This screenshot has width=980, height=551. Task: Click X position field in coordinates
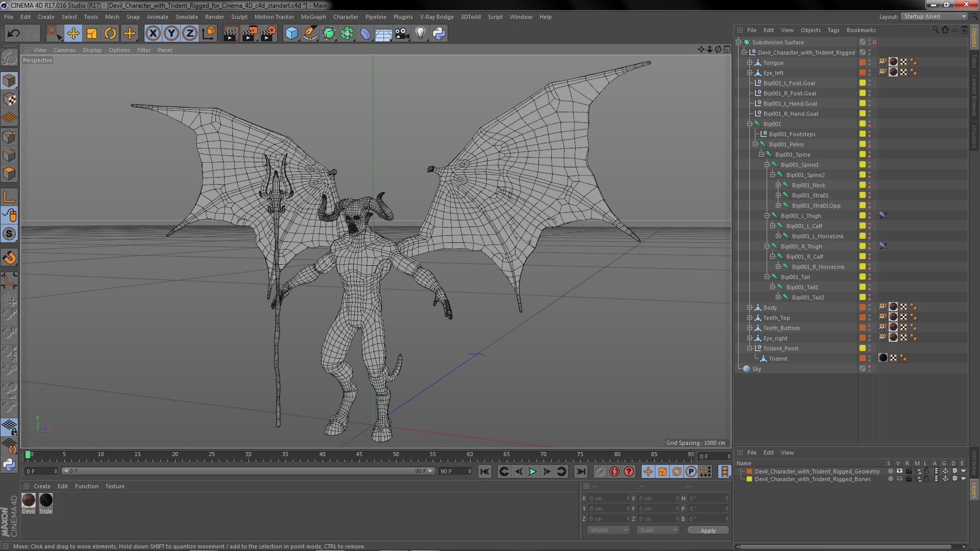tap(608, 498)
